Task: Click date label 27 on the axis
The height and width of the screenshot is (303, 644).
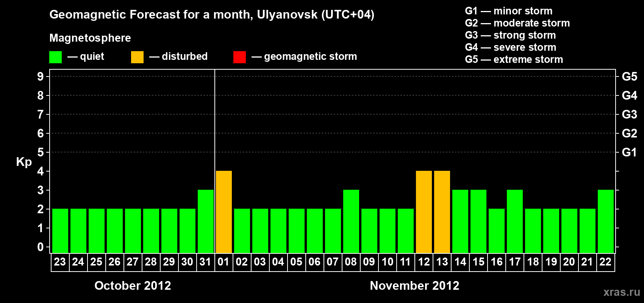Action: [x=133, y=262]
